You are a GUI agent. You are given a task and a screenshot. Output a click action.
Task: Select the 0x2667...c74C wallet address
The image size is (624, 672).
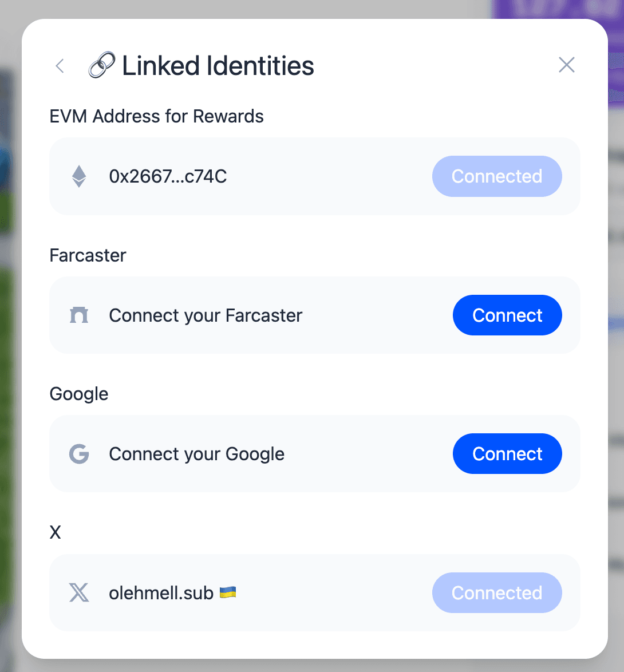pyautogui.click(x=168, y=176)
